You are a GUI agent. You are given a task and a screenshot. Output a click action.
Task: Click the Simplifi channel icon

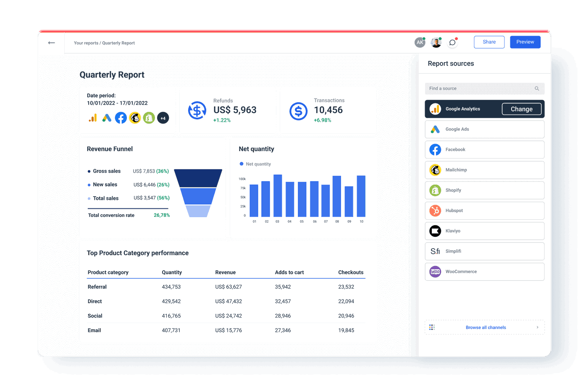pos(435,251)
